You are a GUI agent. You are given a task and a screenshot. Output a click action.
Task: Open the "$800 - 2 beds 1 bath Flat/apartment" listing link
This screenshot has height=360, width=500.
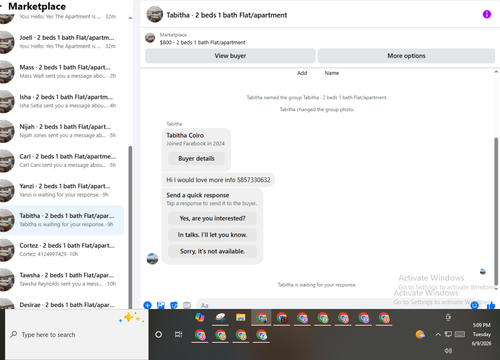[x=202, y=42]
